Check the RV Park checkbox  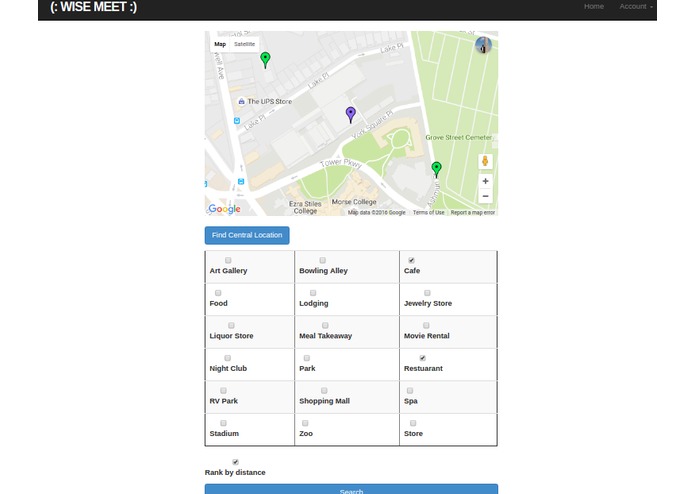click(x=223, y=390)
